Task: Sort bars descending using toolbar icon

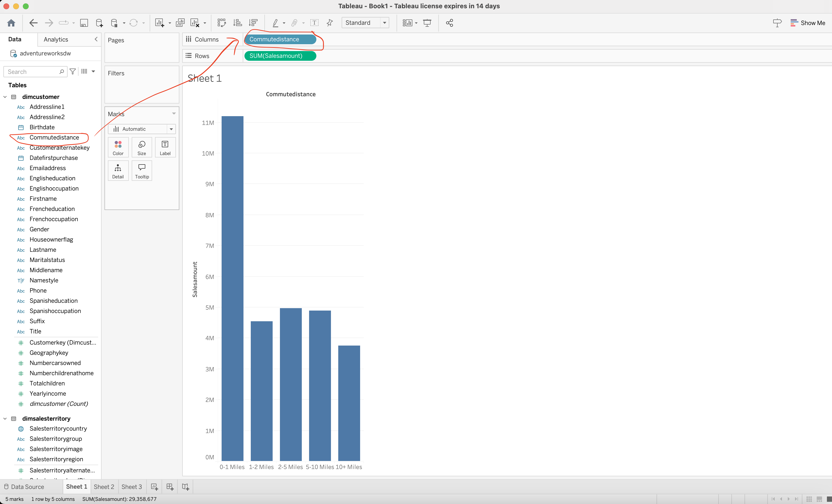Action: click(253, 23)
